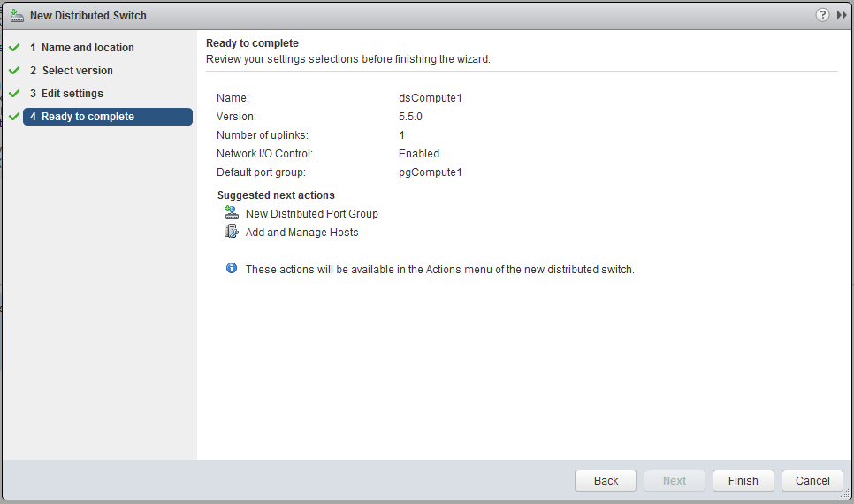
Task: Click the dsCompute1 name value
Action: [x=431, y=98]
